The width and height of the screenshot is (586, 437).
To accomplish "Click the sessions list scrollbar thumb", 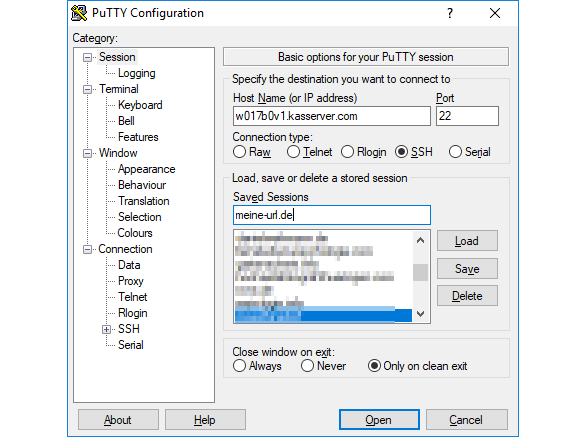I will click(x=420, y=272).
